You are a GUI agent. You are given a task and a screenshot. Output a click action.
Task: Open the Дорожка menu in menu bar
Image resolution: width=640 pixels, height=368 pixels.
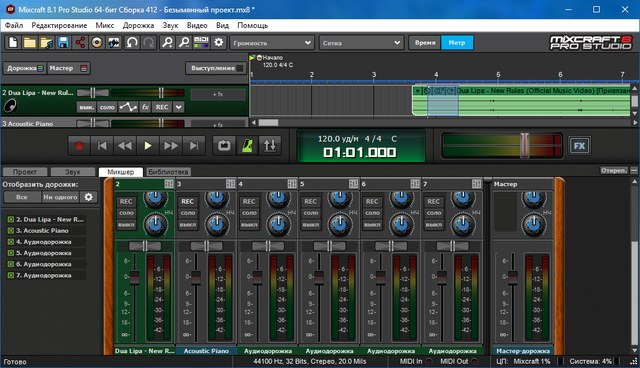[x=138, y=25]
